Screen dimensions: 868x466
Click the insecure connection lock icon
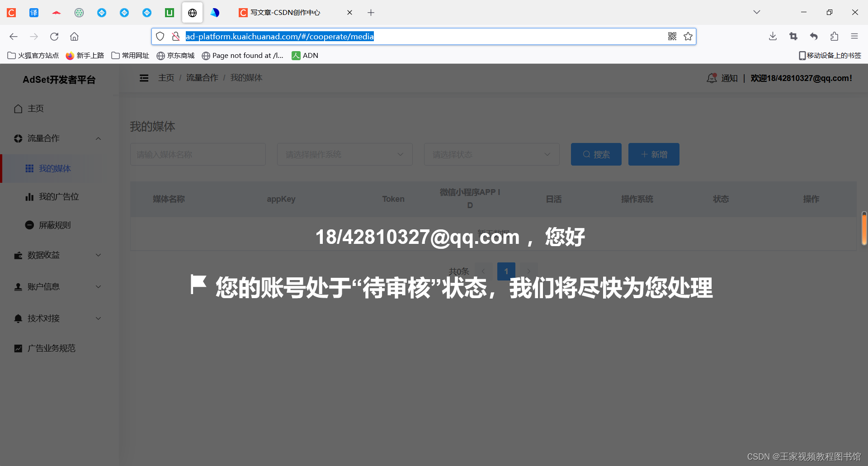point(176,36)
